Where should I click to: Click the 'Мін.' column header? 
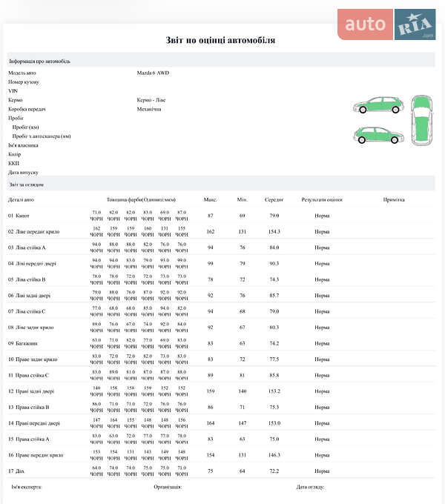coord(242,199)
